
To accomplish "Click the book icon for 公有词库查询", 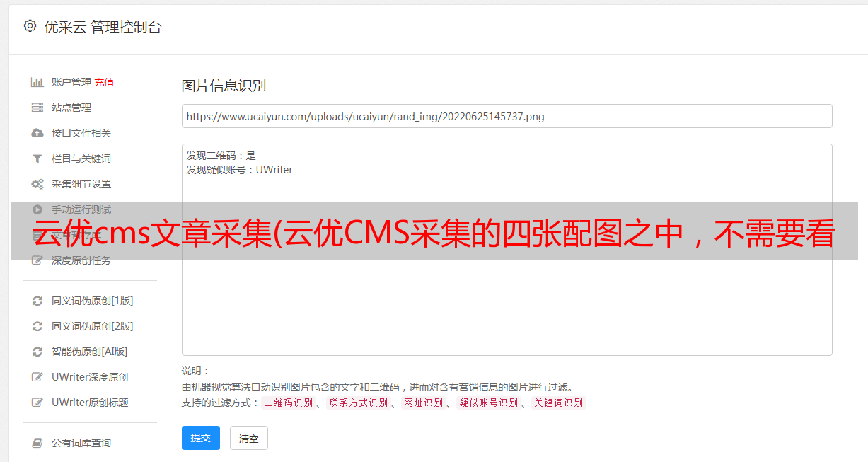I will click(37, 443).
